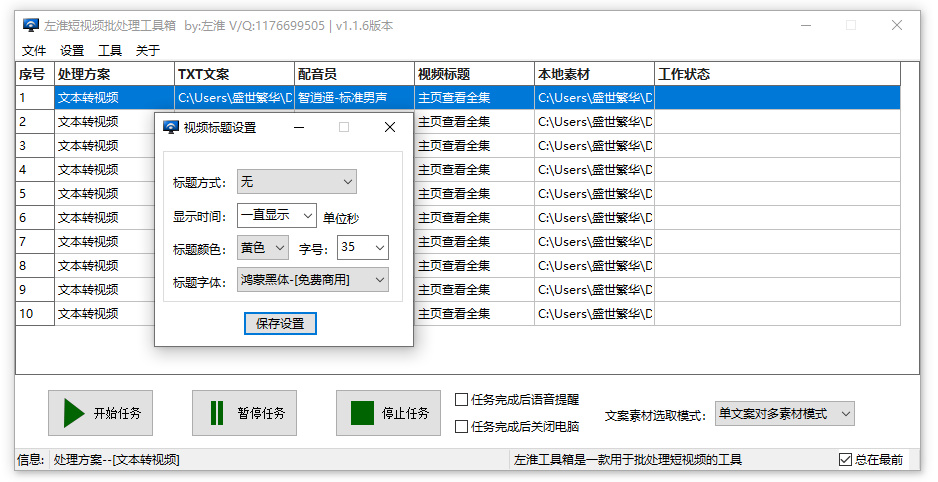Enable 任务完成后语音提醒 checkbox
This screenshot has width=938, height=482.
461,399
